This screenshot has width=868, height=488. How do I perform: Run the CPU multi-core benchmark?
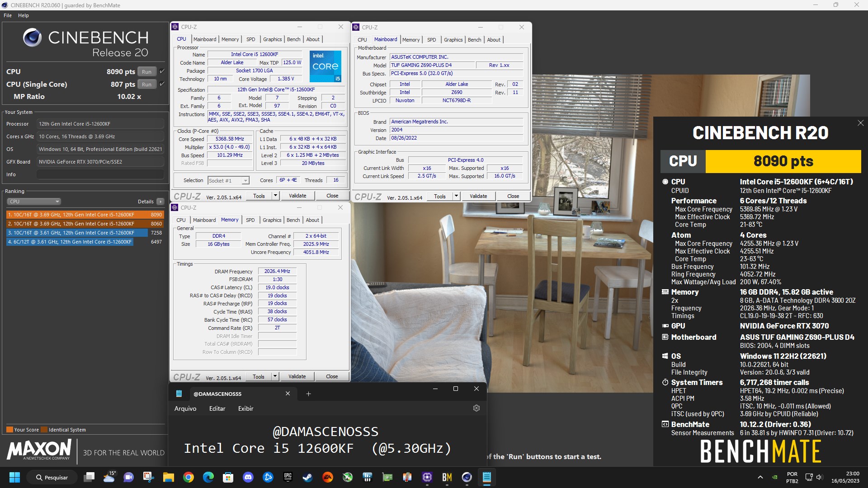click(146, 71)
